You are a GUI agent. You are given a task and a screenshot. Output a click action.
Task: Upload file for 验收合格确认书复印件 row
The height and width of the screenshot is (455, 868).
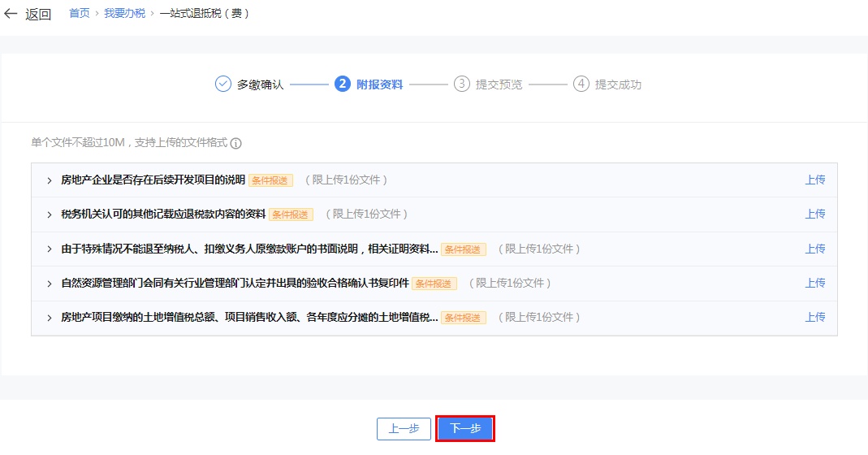click(814, 284)
